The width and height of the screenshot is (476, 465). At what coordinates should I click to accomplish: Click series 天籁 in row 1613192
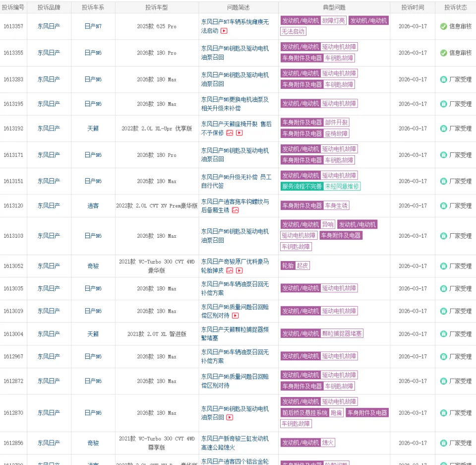pos(93,129)
